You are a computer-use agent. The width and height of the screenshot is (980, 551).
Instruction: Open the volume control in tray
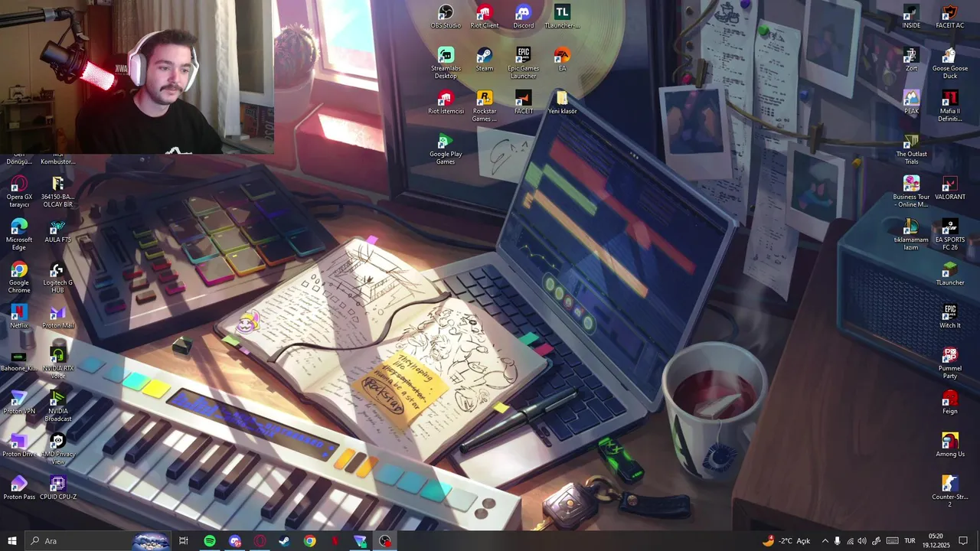click(863, 541)
